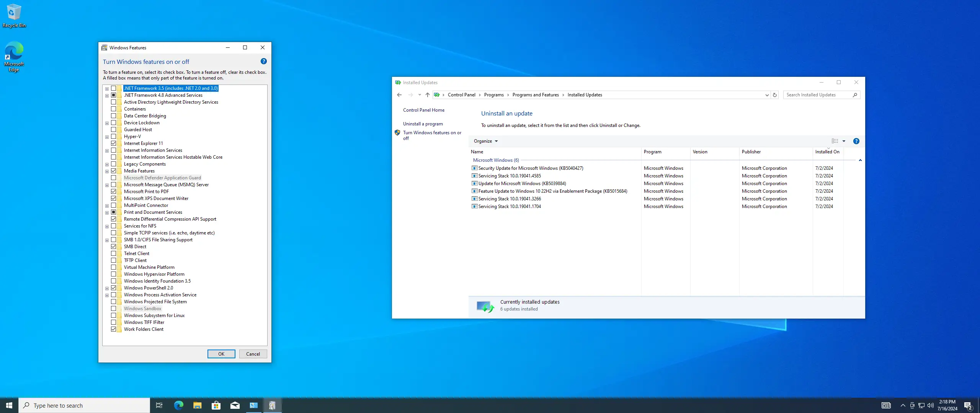This screenshot has width=980, height=413.
Task: Open the Organize dropdown menu
Action: 485,141
